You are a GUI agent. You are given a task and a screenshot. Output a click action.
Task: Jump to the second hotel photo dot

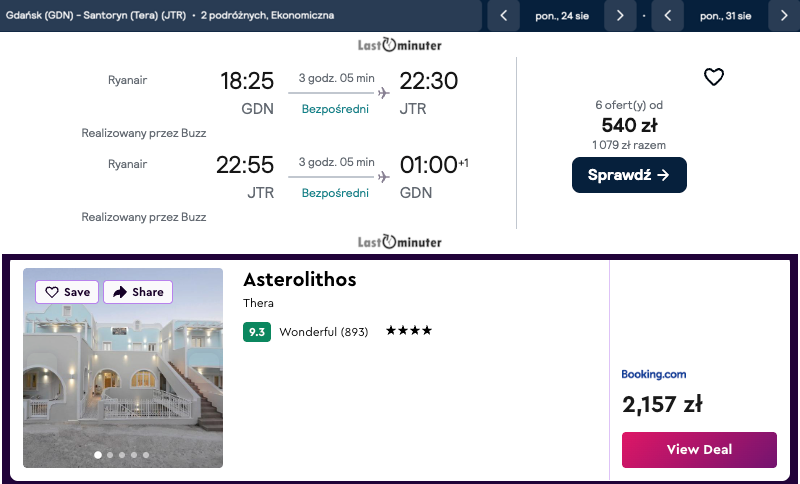[x=110, y=455]
